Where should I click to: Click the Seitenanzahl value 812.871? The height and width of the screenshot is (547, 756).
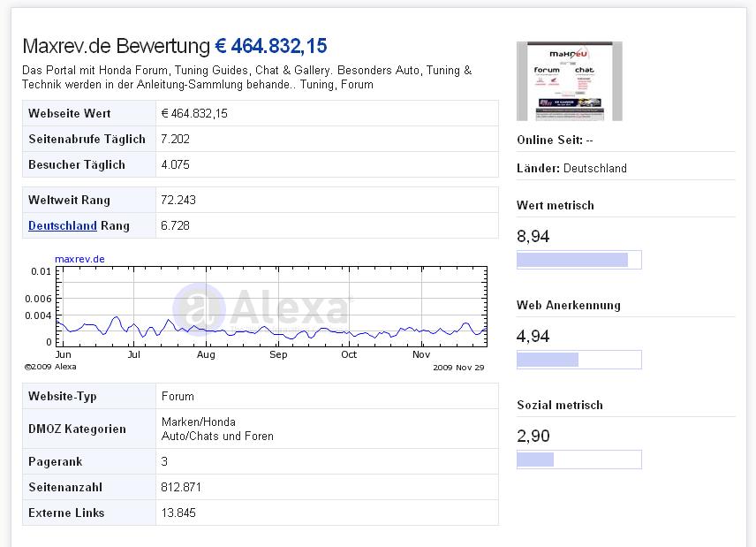pos(181,487)
